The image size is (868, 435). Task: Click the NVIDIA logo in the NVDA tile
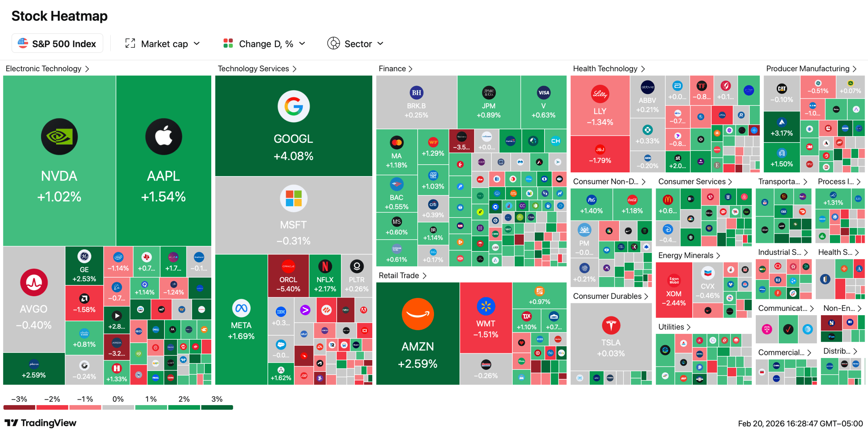pos(59,136)
